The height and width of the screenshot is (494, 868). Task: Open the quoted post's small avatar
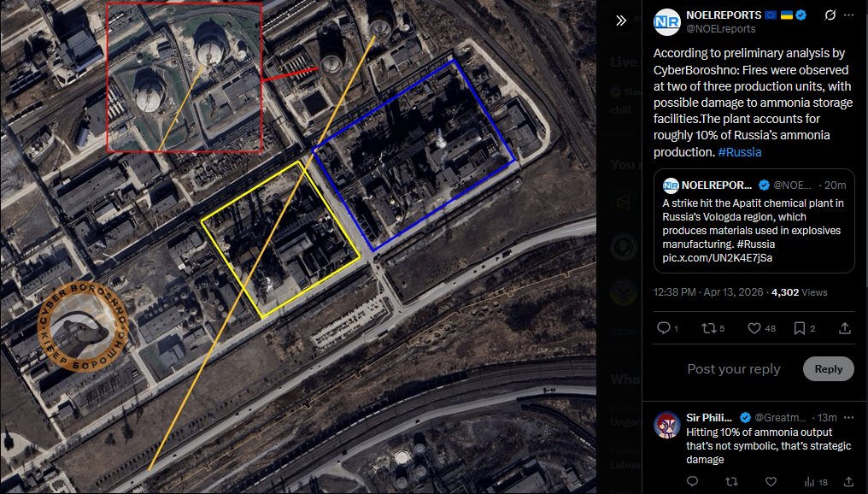pos(671,185)
